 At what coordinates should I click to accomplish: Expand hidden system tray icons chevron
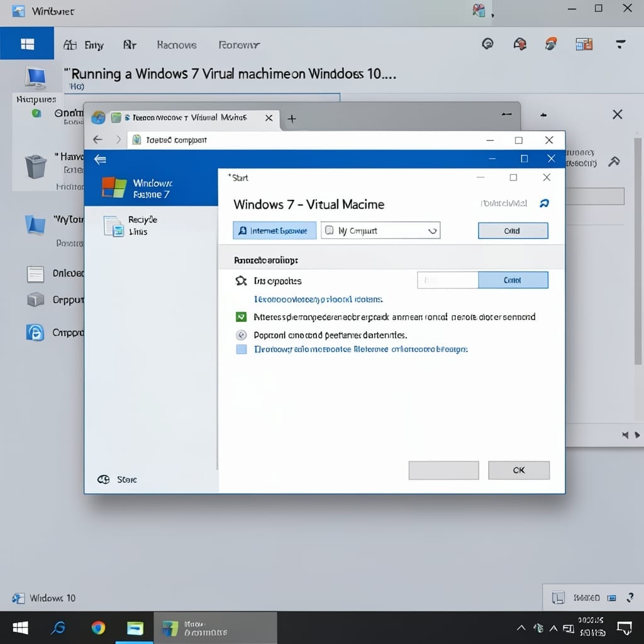(521, 628)
